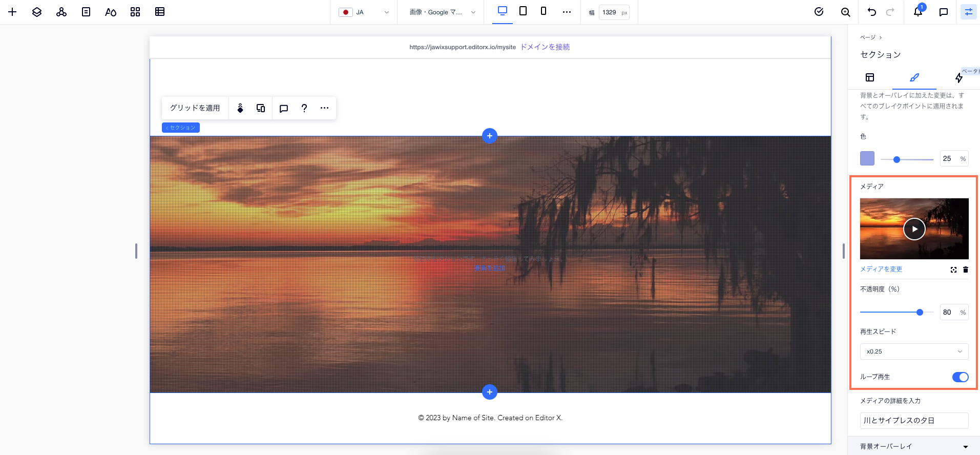Open the Site Structure icon
The image size is (980, 455).
(61, 12)
